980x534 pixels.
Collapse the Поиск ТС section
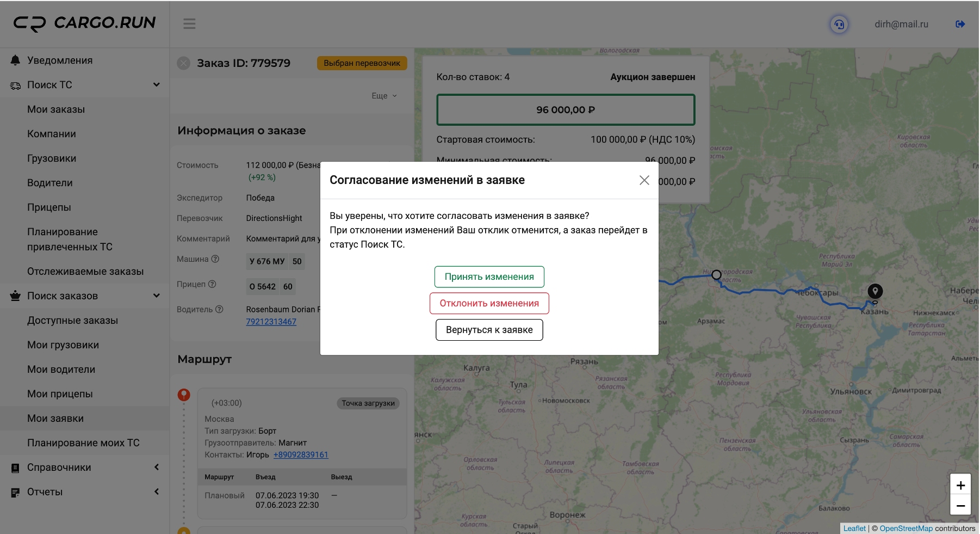[157, 85]
